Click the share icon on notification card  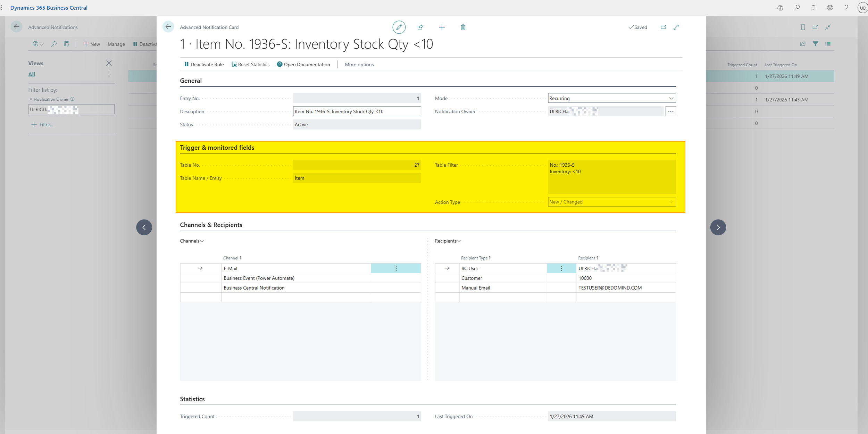coord(420,27)
